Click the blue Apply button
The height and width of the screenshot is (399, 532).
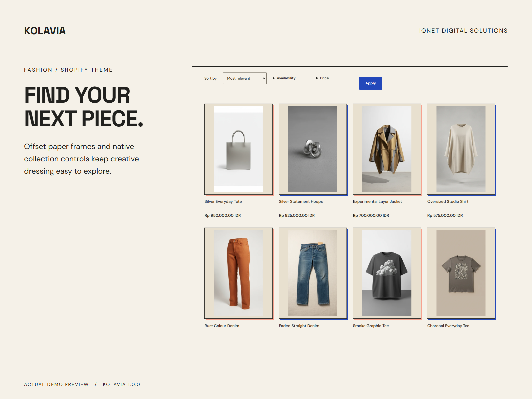(x=370, y=83)
